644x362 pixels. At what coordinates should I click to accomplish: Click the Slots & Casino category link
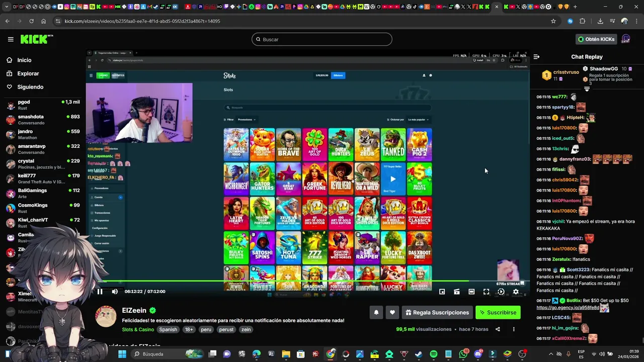click(138, 329)
